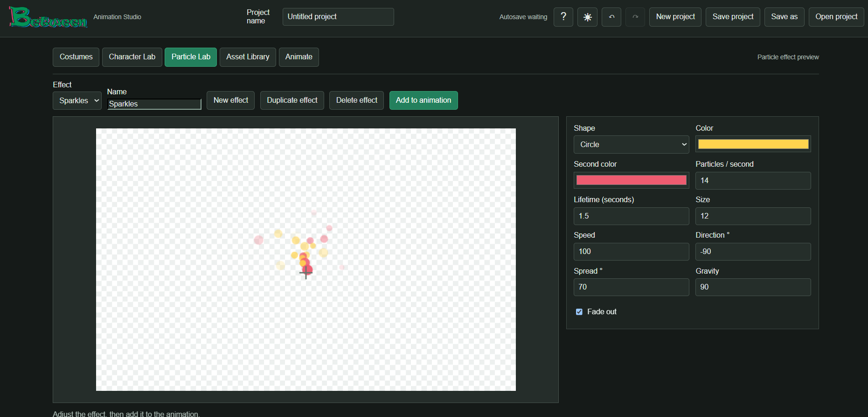Viewport: 868px width, 417px height.
Task: Click the Duplicate effect button
Action: point(292,100)
